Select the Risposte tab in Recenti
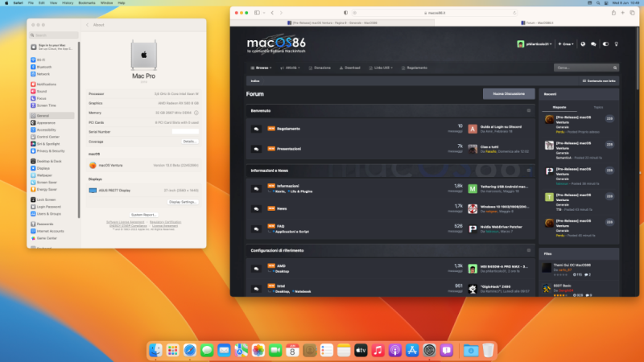644x362 pixels. [559, 108]
